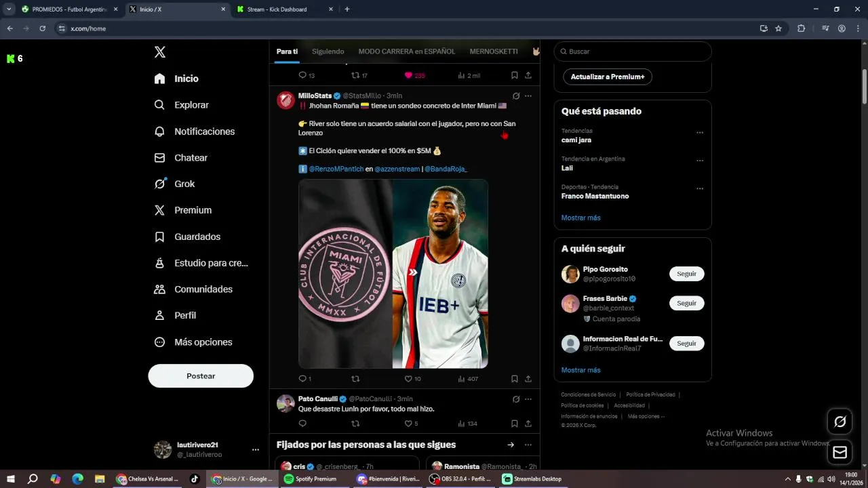Screen dimensions: 868x488
Task: Open options for Franco Mastantuono trend
Action: [x=700, y=188]
